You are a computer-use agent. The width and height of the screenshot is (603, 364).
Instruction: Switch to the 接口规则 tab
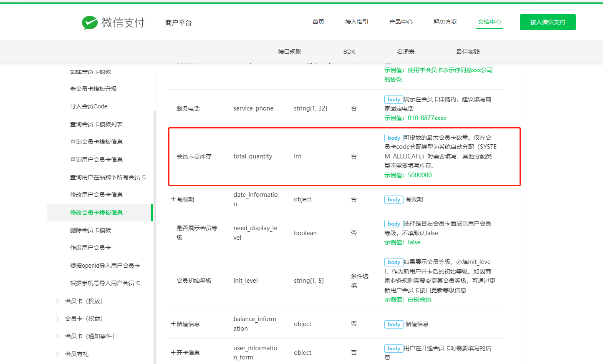click(x=290, y=52)
